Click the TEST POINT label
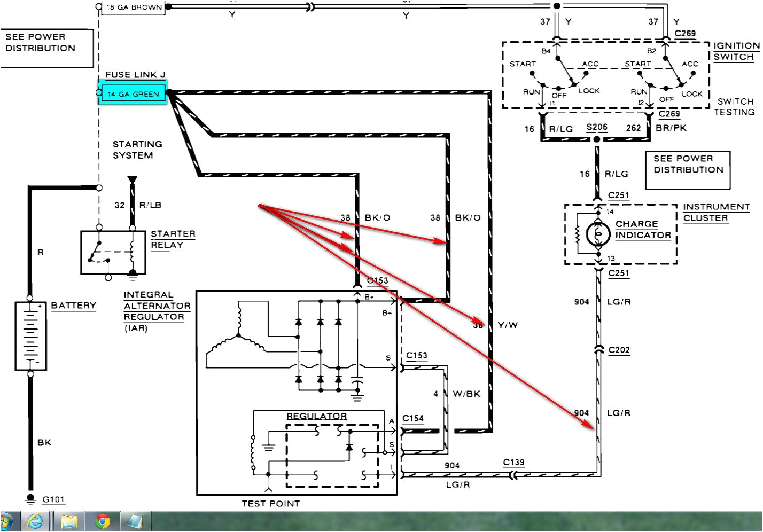Viewport: 763px width, 532px height. (270, 503)
